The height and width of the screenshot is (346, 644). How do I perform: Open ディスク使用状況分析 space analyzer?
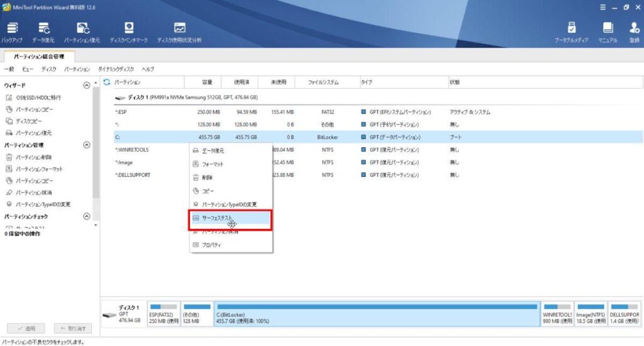coord(179,33)
